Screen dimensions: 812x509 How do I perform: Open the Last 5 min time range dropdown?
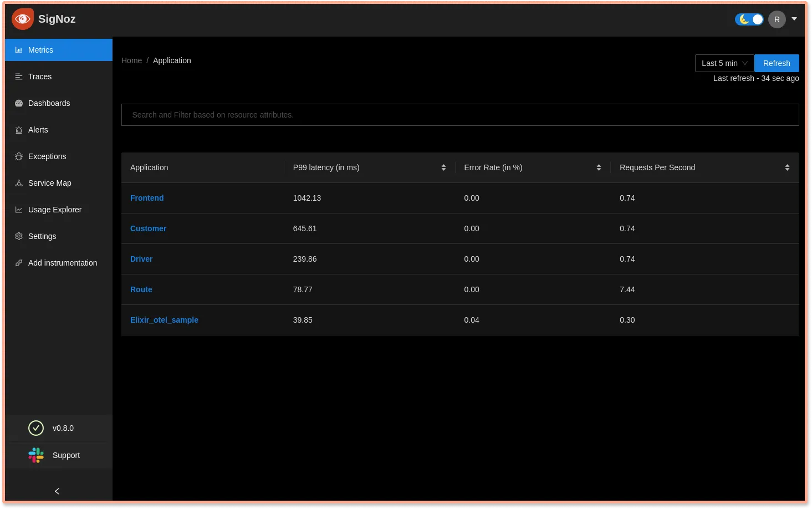click(x=724, y=63)
